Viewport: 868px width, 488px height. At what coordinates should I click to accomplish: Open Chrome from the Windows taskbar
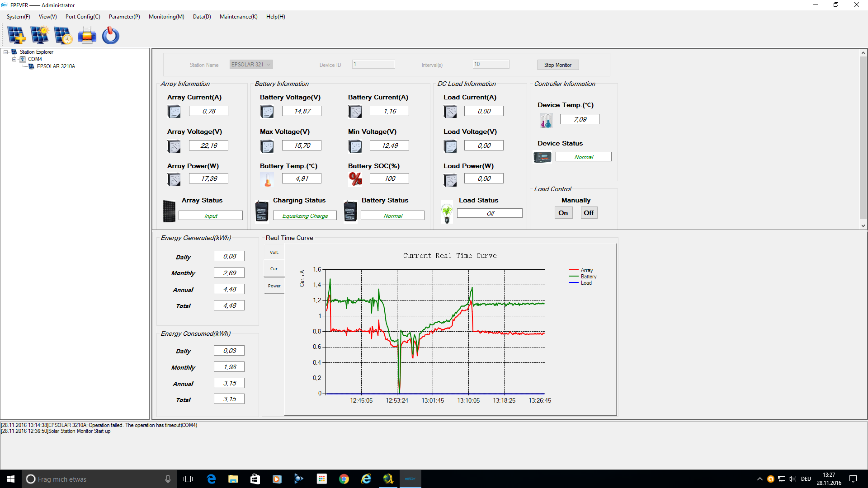[344, 479]
